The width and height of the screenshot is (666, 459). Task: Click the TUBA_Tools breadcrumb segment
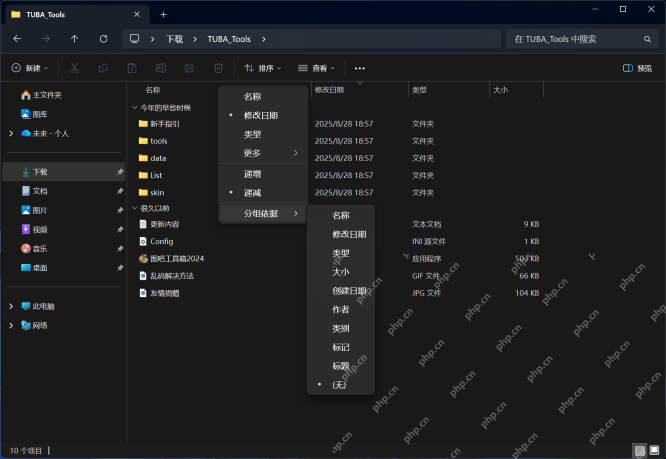229,39
